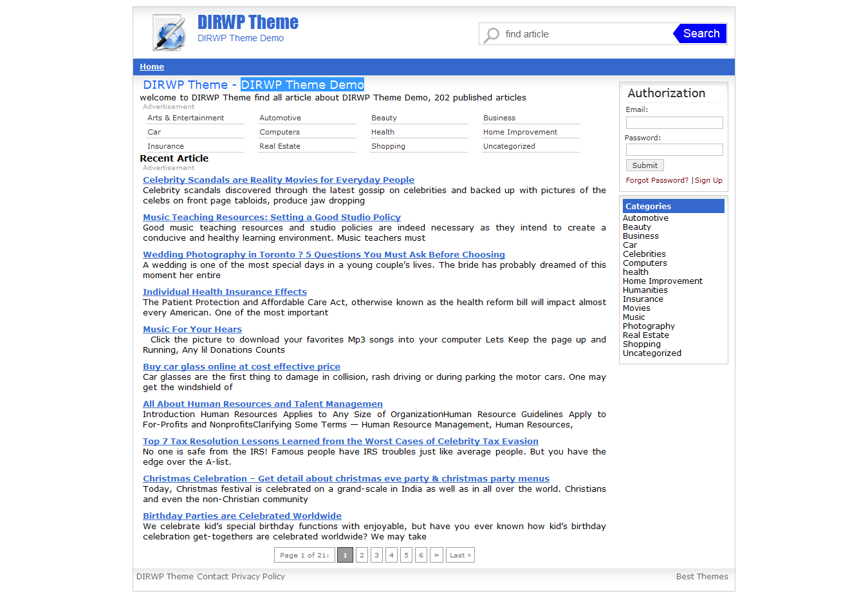The image size is (868, 598).
Task: Open Buy car glass online article
Action: (x=241, y=367)
